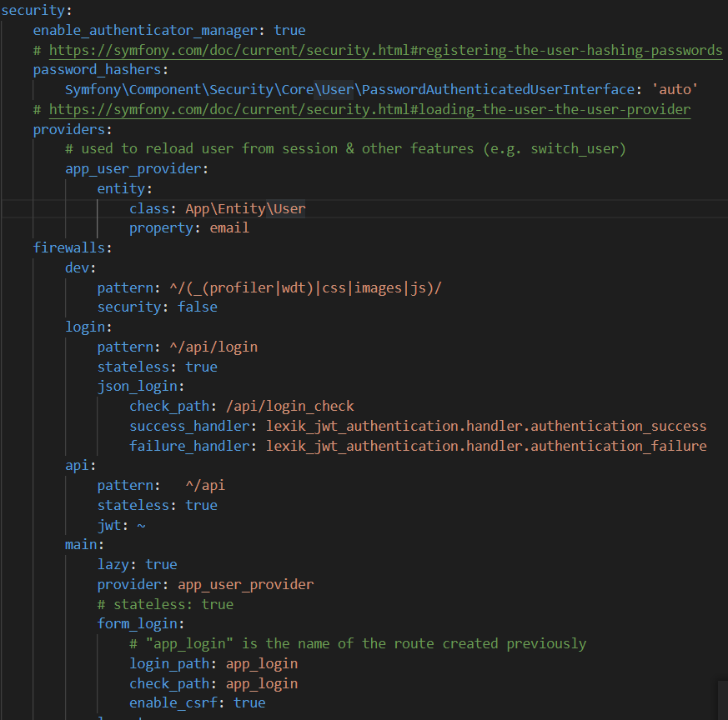Click the 'auto' hasher value
728x720 pixels.
click(674, 89)
